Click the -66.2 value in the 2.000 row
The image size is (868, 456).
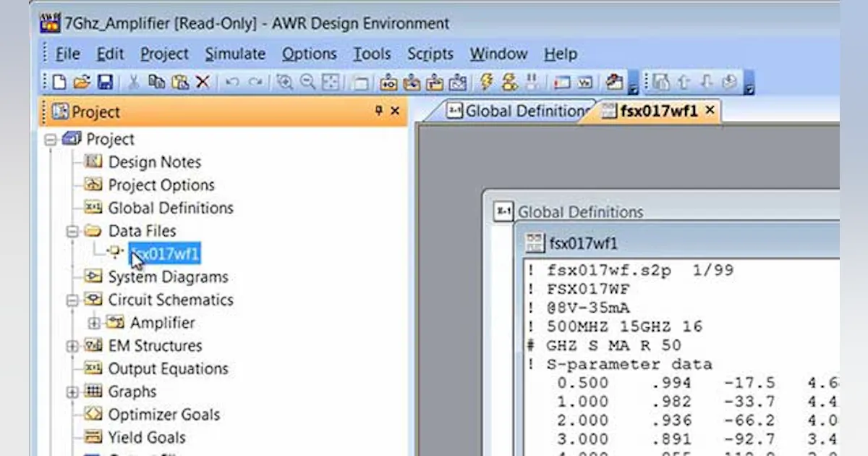coord(749,421)
